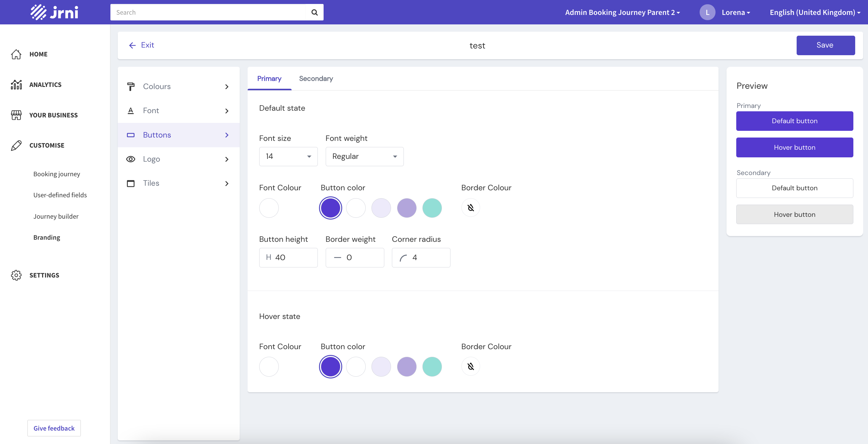868x444 pixels.
Task: Click the Font letter A icon
Action: coord(131,110)
